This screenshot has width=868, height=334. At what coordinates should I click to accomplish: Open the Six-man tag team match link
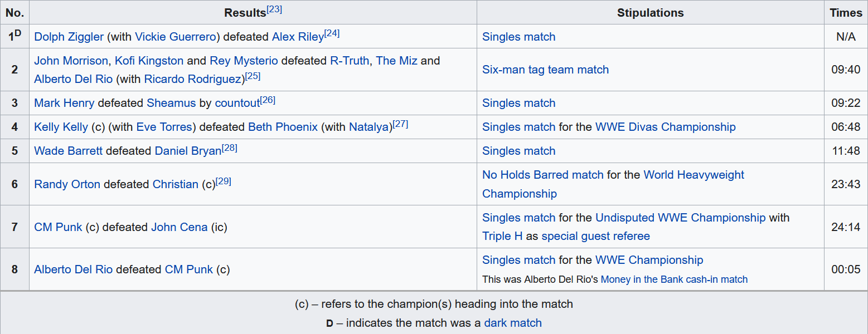click(x=545, y=70)
